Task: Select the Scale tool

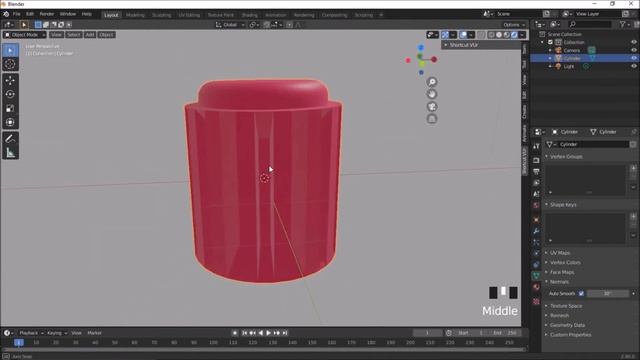Action: (x=10, y=108)
